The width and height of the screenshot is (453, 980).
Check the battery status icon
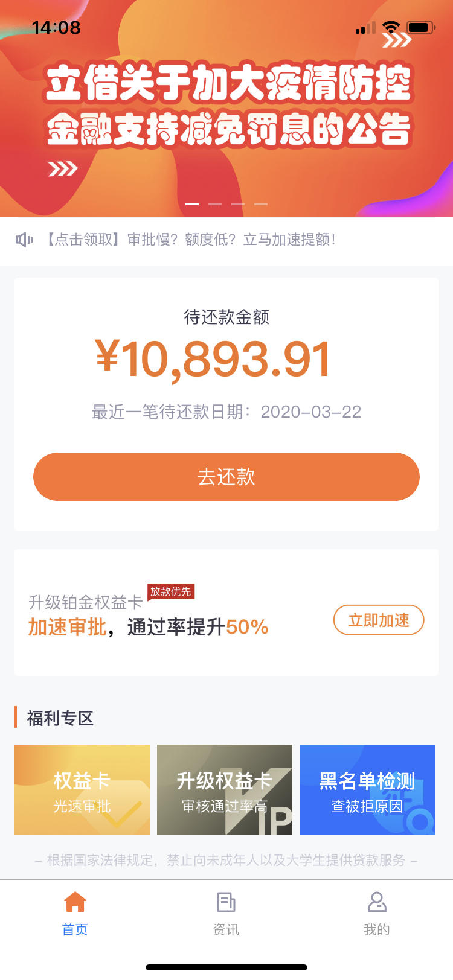pyautogui.click(x=421, y=27)
